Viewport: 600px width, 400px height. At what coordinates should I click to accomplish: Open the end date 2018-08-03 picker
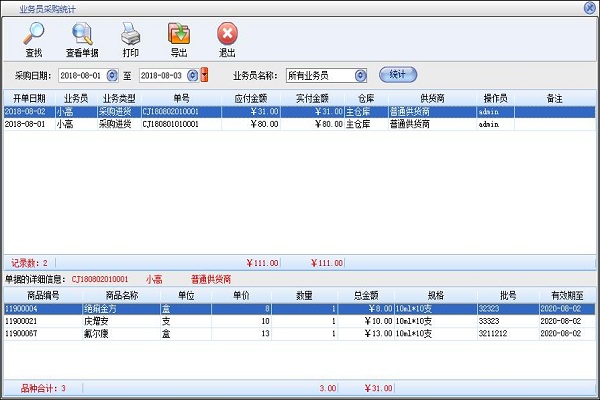[193, 75]
